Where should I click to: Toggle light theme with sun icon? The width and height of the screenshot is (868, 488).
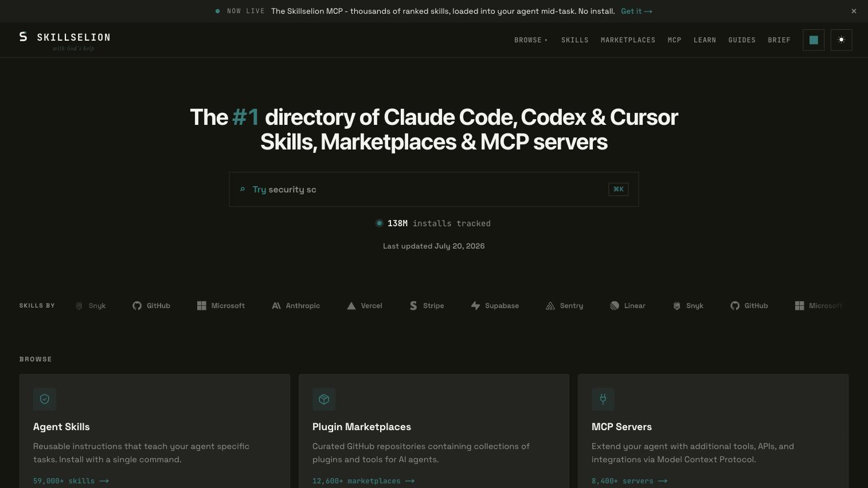click(x=841, y=40)
